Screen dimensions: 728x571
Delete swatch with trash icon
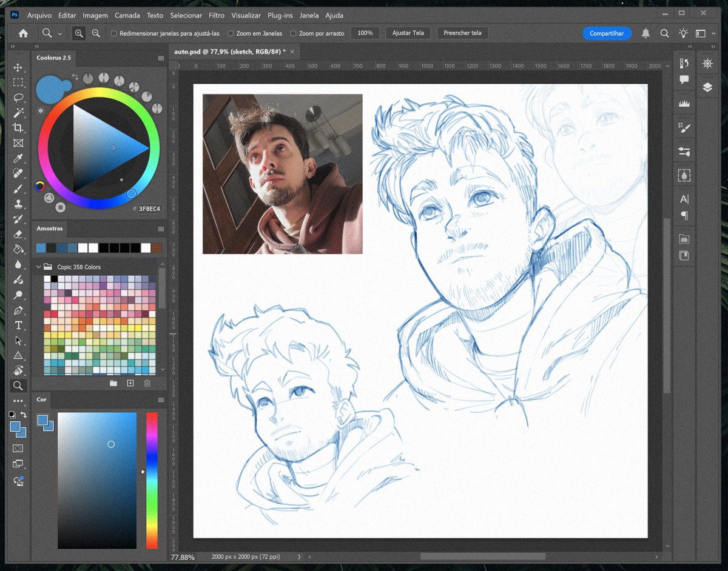pyautogui.click(x=147, y=383)
